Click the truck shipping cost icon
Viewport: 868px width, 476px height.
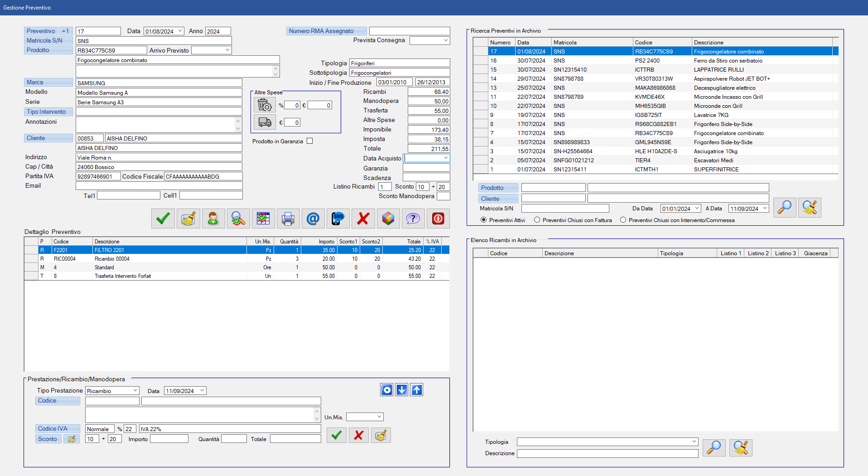[265, 122]
